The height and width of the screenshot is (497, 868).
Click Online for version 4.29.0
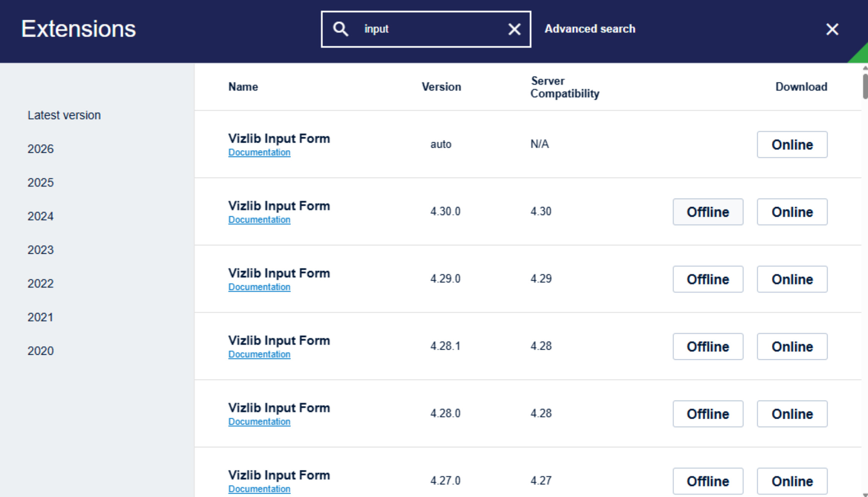coord(792,279)
